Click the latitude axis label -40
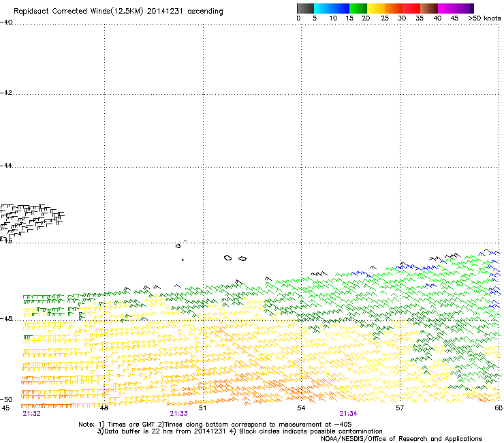This screenshot has height=443, width=504. point(6,22)
